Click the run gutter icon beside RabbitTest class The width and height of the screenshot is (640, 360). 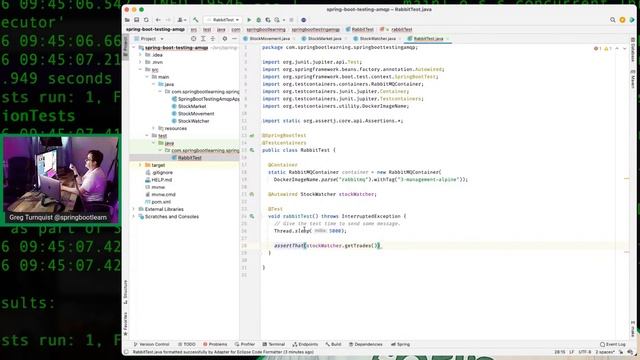point(252,150)
